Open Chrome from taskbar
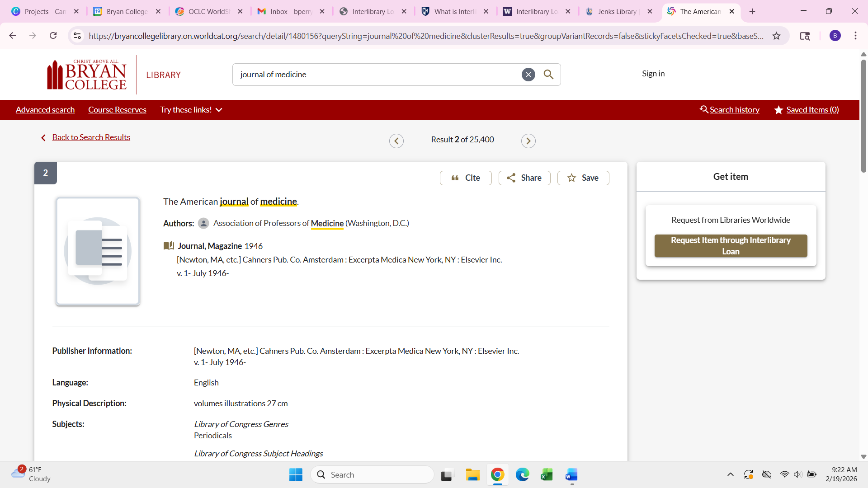 click(497, 475)
